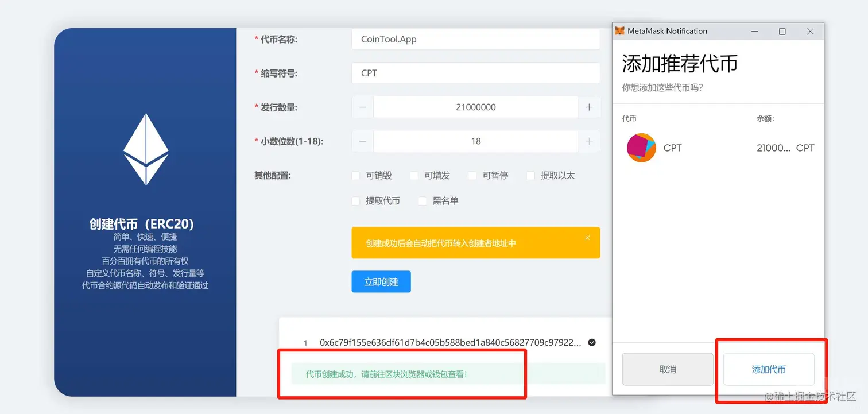Click the Ethereum logo on the blue panel
Screen dimensions: 868x414
coord(146,149)
